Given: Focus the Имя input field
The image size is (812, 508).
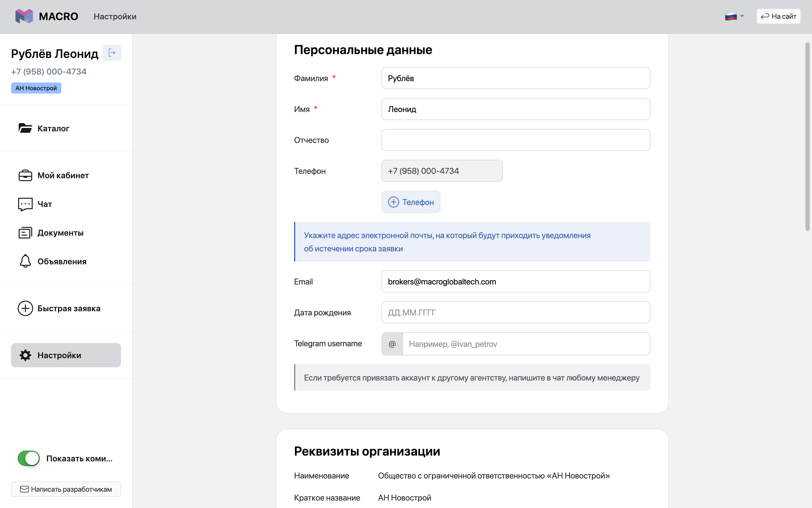Looking at the screenshot, I should pyautogui.click(x=516, y=109).
